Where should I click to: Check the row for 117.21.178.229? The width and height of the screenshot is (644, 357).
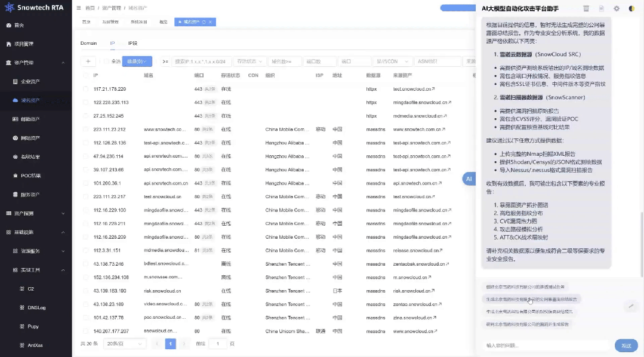(x=85, y=89)
